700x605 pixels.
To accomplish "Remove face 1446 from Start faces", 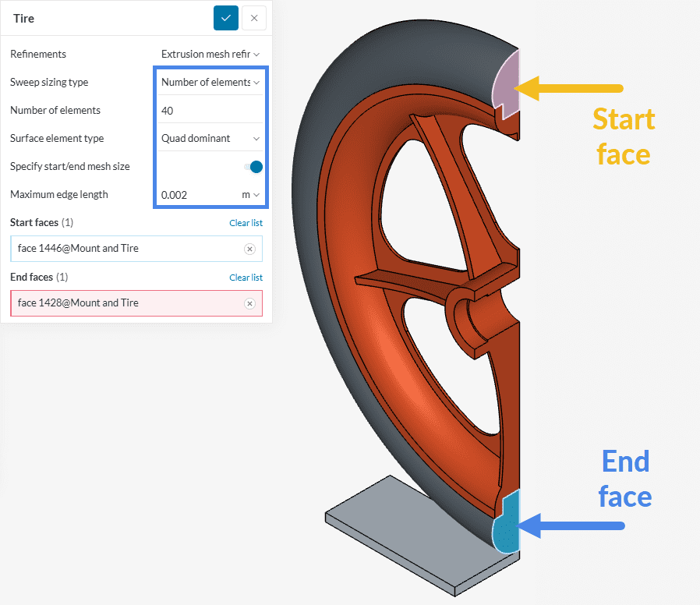I will (249, 249).
